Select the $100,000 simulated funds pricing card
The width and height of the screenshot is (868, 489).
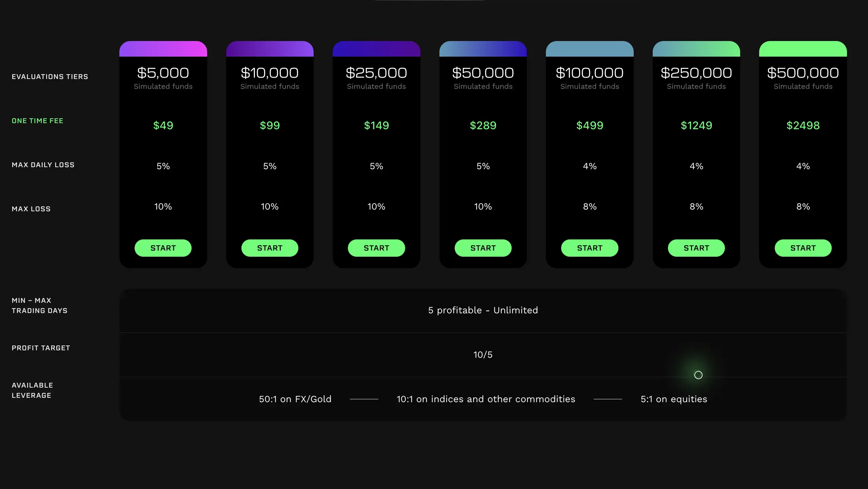click(589, 153)
